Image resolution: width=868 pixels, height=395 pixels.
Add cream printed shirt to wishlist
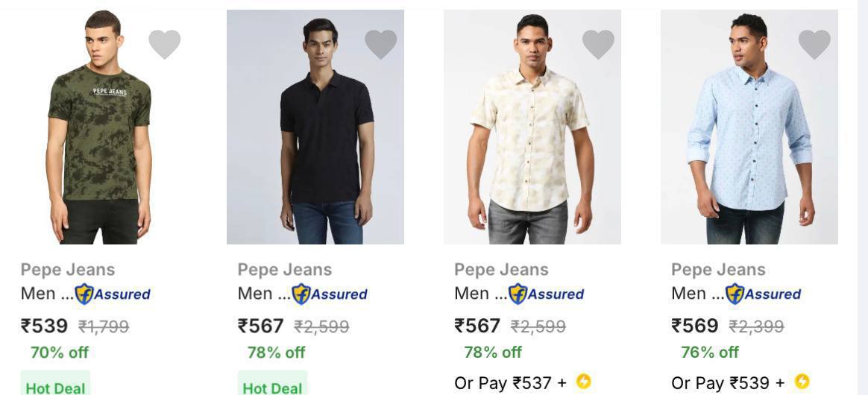click(x=598, y=44)
